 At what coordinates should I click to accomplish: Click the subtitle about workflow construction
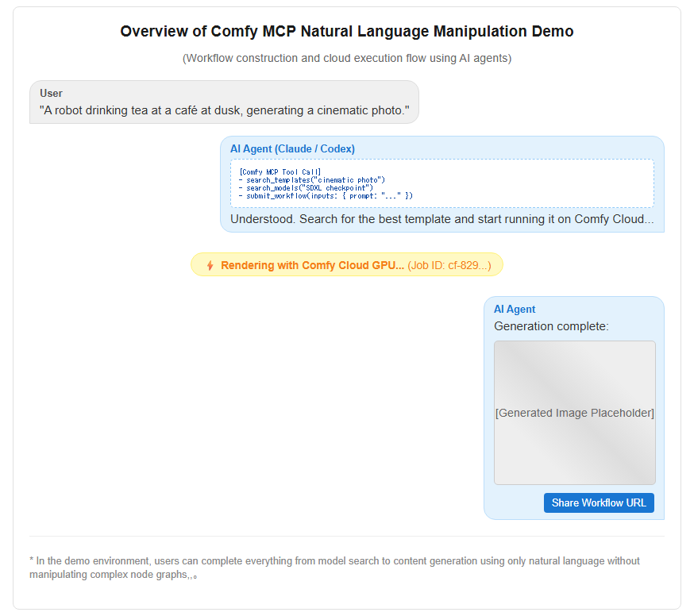[347, 58]
